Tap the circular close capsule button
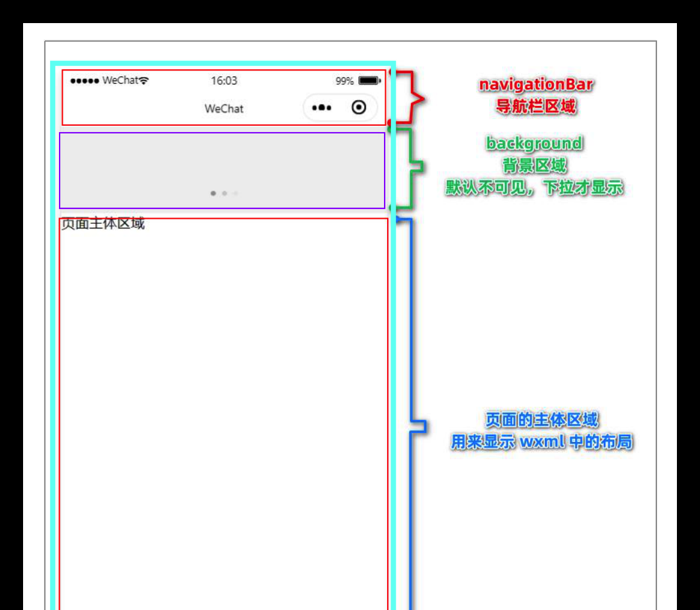The height and width of the screenshot is (610, 700). 359,107
